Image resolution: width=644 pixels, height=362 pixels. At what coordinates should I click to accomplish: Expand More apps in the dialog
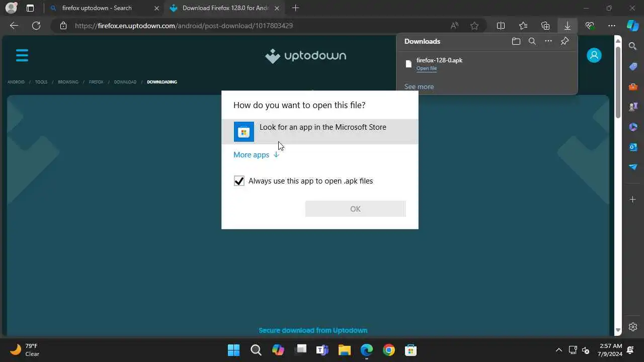click(x=256, y=155)
